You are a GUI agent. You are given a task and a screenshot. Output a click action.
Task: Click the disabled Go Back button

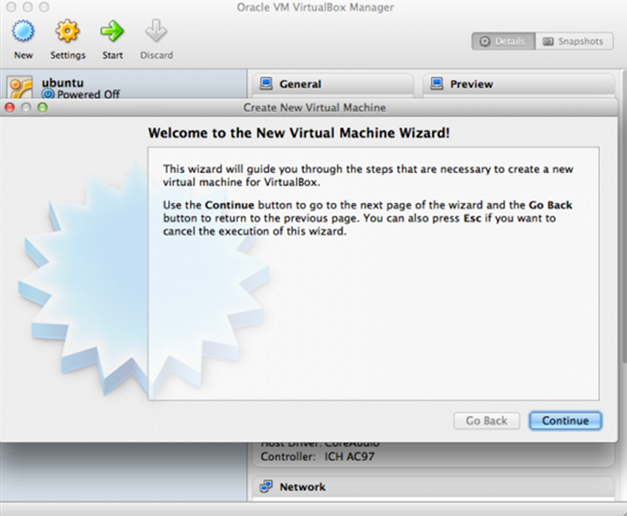tap(487, 421)
